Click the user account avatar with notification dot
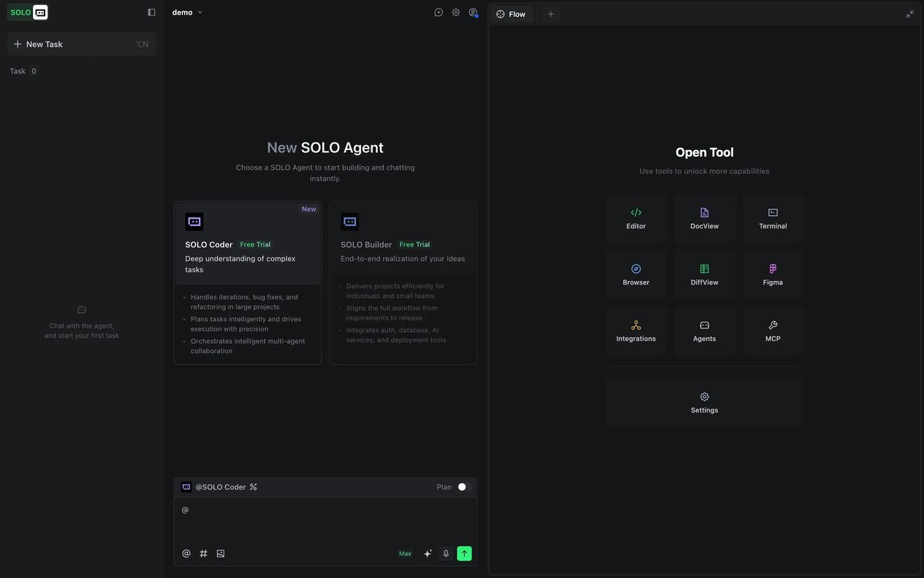924x578 pixels. coord(473,12)
